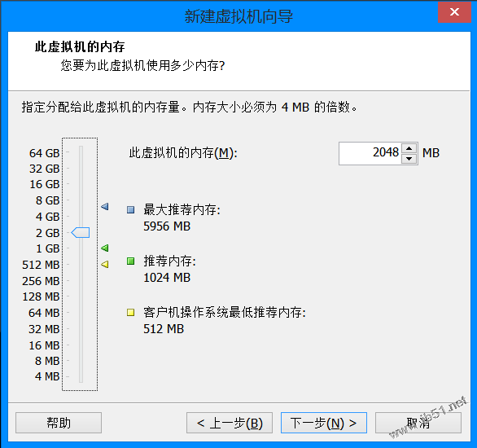This screenshot has height=448, width=477.
Task: Click the heading 此虚拟机的内存
Action: click(80, 47)
